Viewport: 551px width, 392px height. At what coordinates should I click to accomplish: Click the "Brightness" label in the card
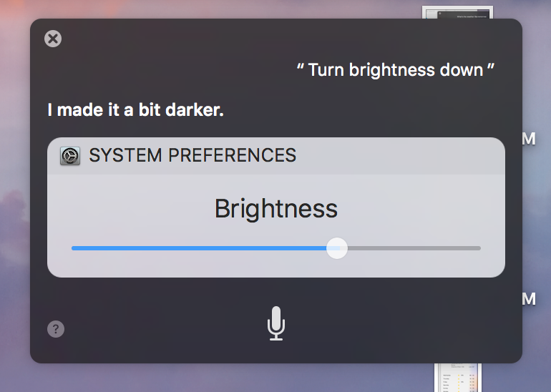[275, 209]
